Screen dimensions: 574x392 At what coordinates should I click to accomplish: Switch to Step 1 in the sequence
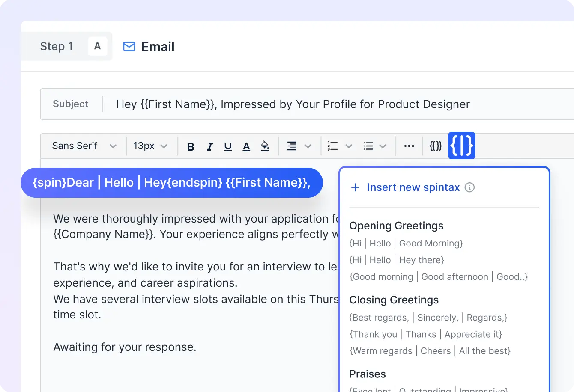point(57,46)
